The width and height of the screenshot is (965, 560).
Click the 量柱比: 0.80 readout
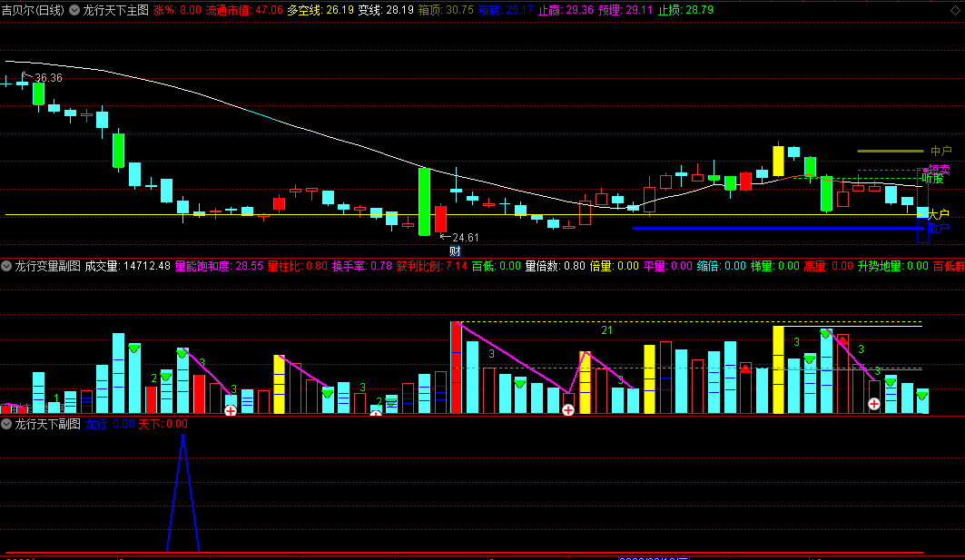[298, 266]
